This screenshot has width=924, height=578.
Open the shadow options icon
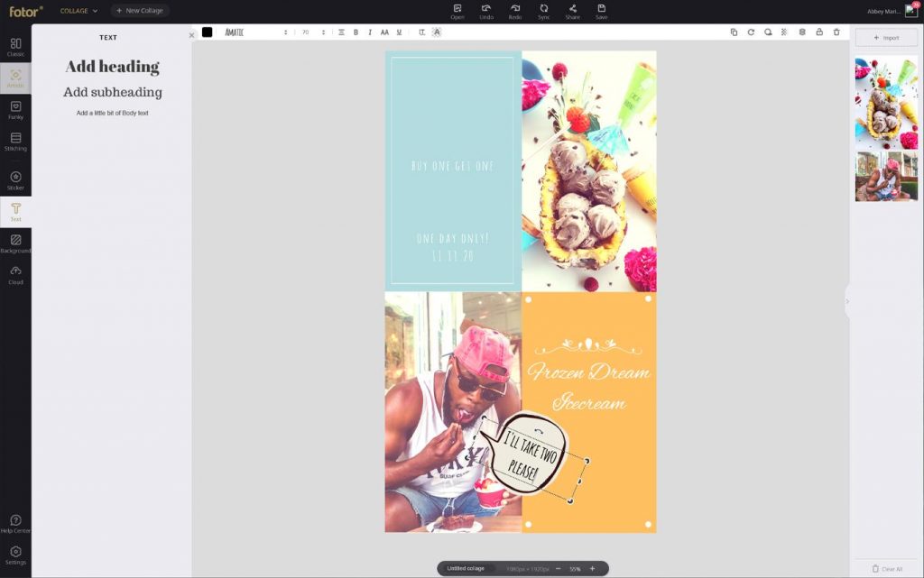click(x=768, y=32)
